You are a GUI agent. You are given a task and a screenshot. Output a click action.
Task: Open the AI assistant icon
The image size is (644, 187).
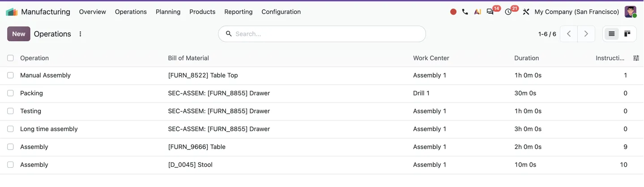[478, 12]
